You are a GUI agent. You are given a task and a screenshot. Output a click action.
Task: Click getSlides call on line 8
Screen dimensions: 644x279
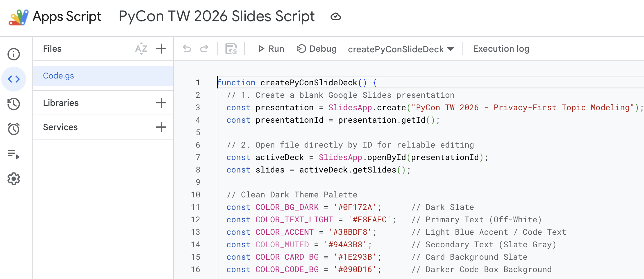374,170
